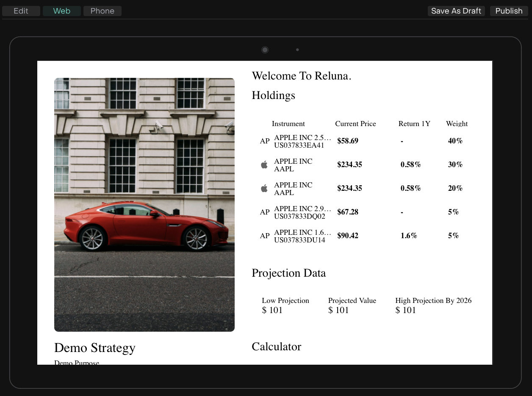Click the Weight column header
The image size is (532, 396).
coord(457,124)
